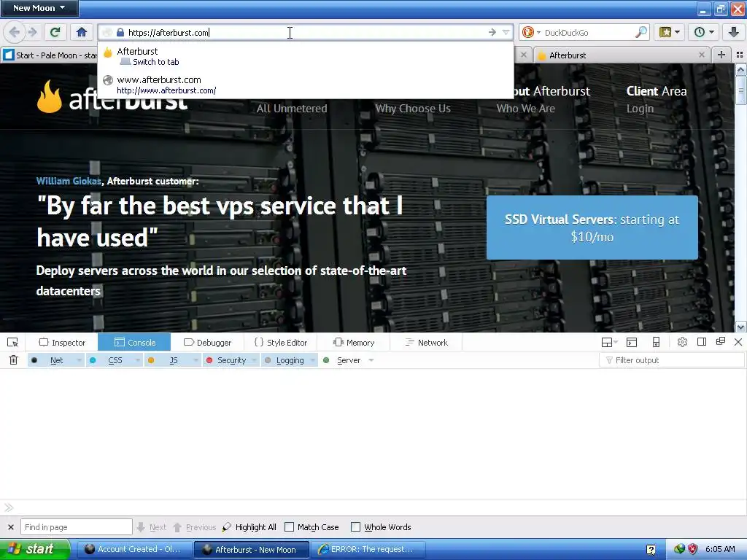The height and width of the screenshot is (560, 747).
Task: Toggle the CSS console filter
Action: (x=110, y=360)
